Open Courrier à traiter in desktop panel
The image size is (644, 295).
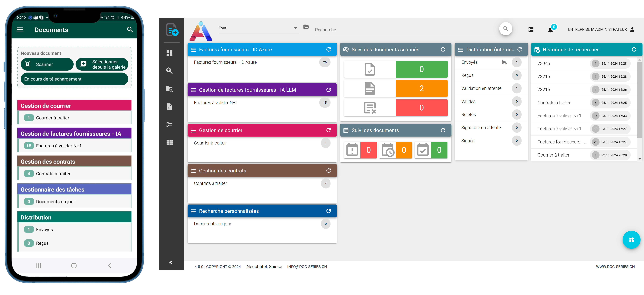pyautogui.click(x=262, y=143)
